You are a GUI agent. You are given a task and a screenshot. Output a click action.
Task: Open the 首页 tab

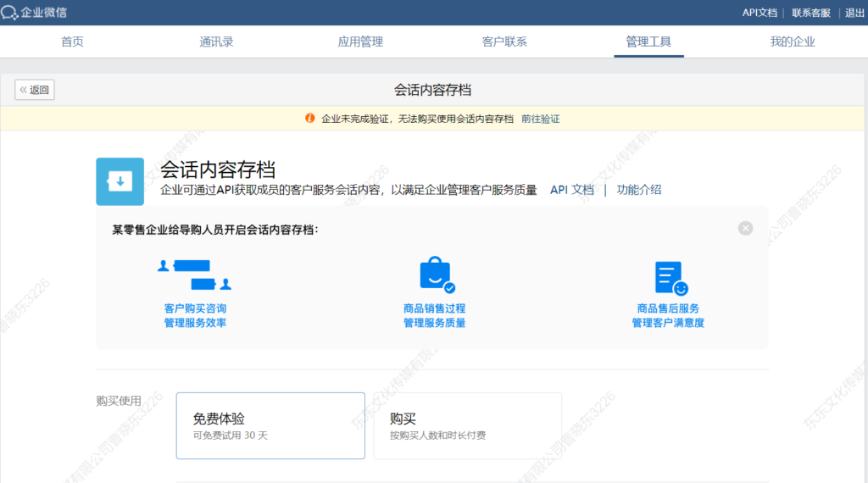(x=72, y=42)
